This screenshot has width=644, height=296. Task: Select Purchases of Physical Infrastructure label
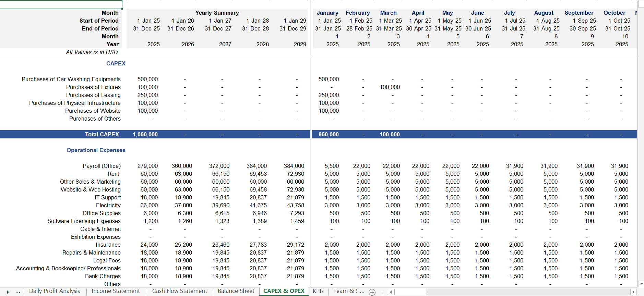pyautogui.click(x=75, y=103)
